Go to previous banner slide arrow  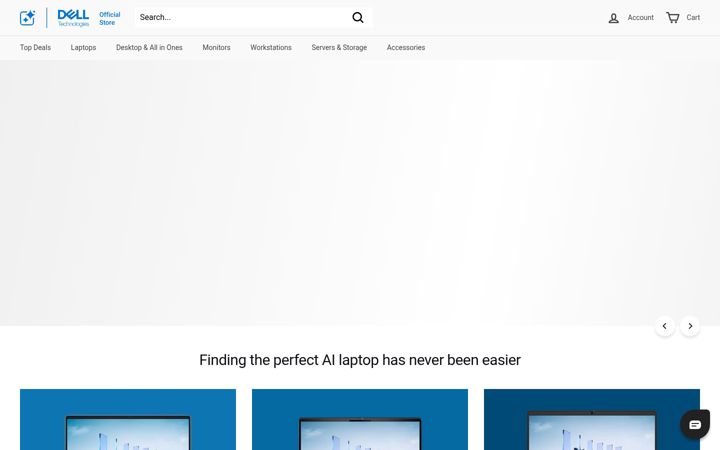pos(664,326)
